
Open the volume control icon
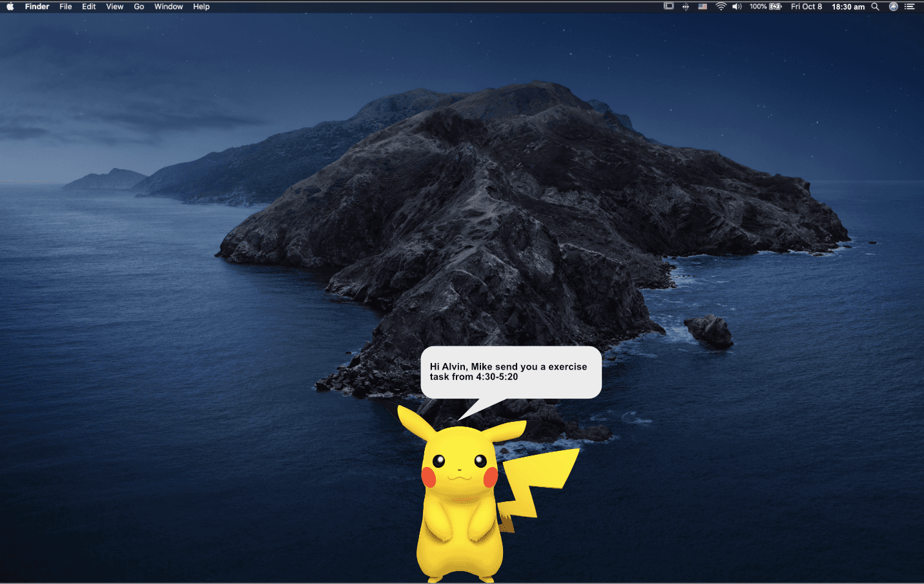click(x=737, y=6)
